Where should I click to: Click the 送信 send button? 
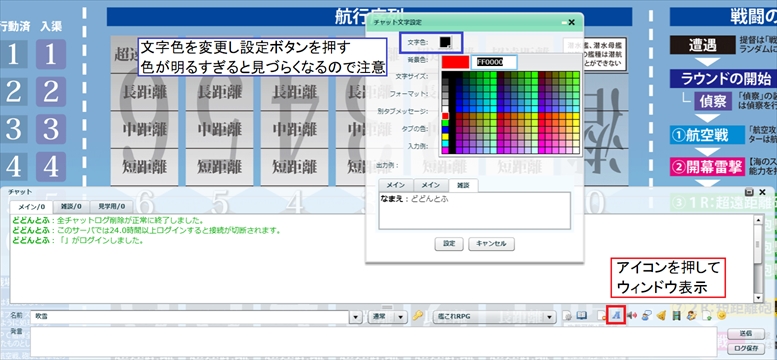pyautogui.click(x=745, y=333)
